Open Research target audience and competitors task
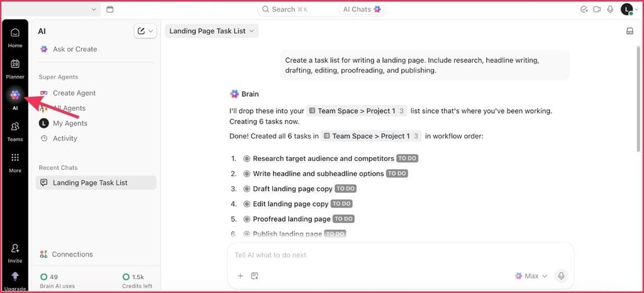The height and width of the screenshot is (293, 644). coord(324,159)
